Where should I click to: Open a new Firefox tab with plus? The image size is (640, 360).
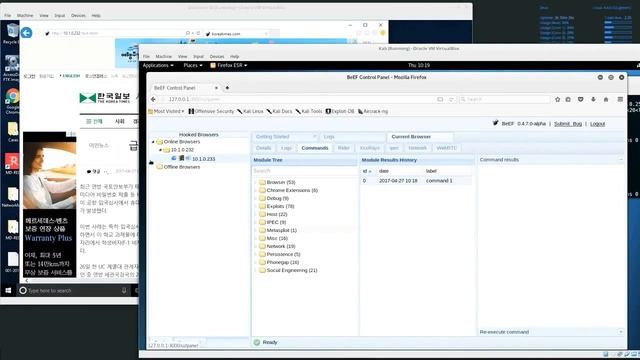(x=227, y=88)
